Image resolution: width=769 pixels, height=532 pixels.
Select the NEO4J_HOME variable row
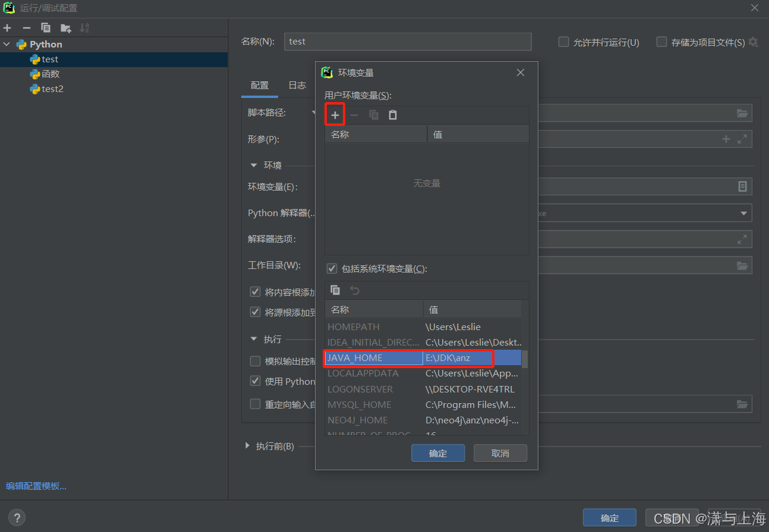423,420
